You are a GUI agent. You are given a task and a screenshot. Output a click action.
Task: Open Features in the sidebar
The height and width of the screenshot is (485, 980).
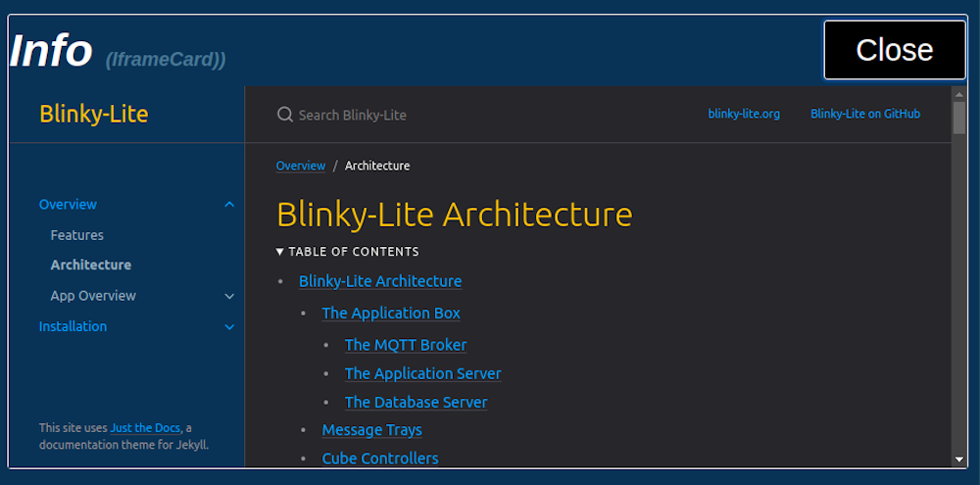click(76, 235)
